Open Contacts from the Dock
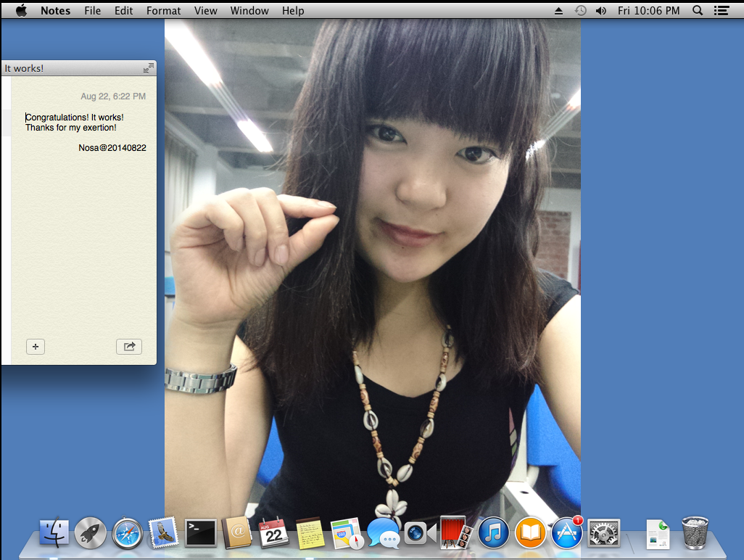The height and width of the screenshot is (560, 744). [x=237, y=532]
